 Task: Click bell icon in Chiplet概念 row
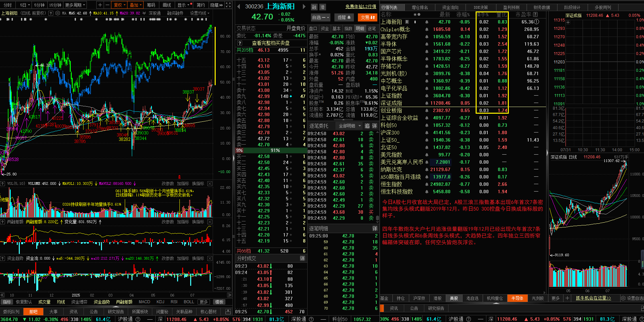(427, 29)
